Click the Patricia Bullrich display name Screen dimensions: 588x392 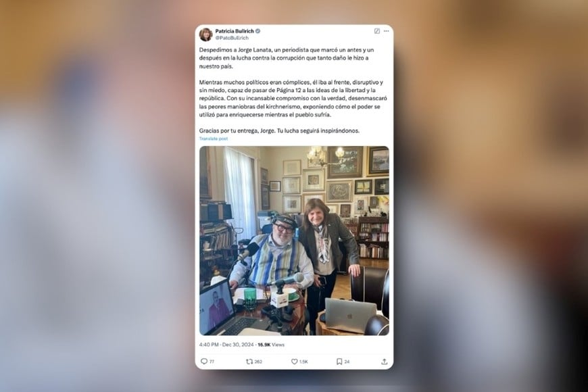[x=235, y=31]
